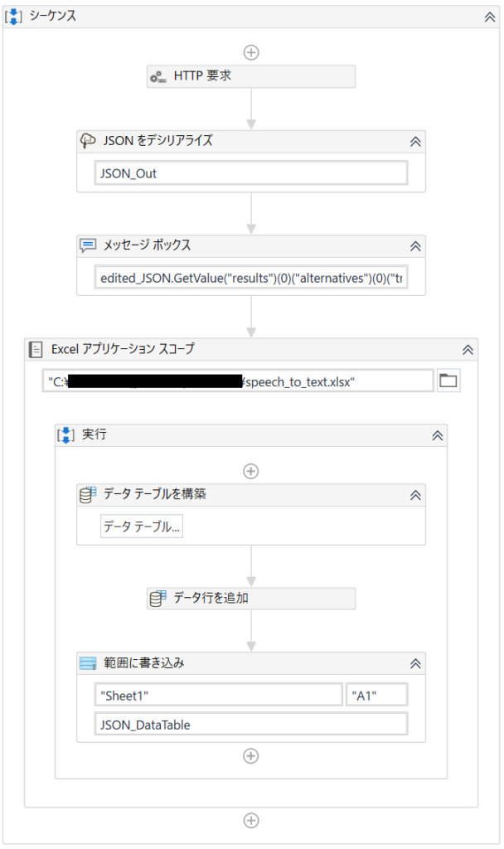Collapse the 範囲に書き込み activity
This screenshot has height=849, width=504.
[x=415, y=664]
